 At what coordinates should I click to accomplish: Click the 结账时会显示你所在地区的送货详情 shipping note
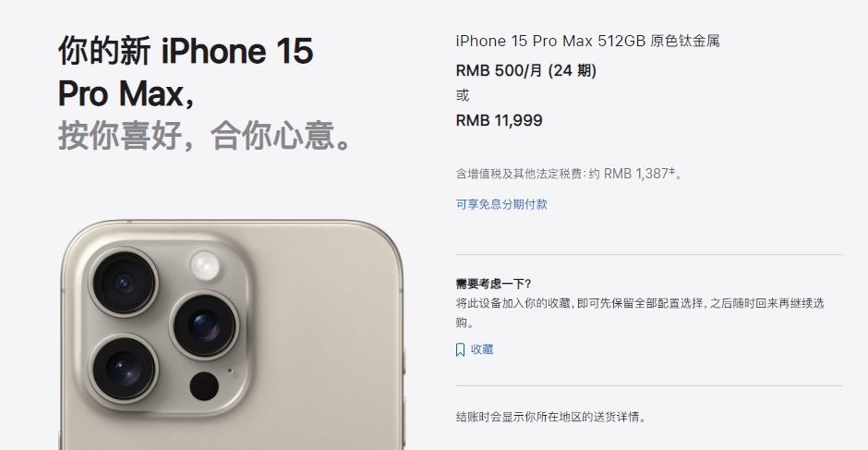(550, 417)
